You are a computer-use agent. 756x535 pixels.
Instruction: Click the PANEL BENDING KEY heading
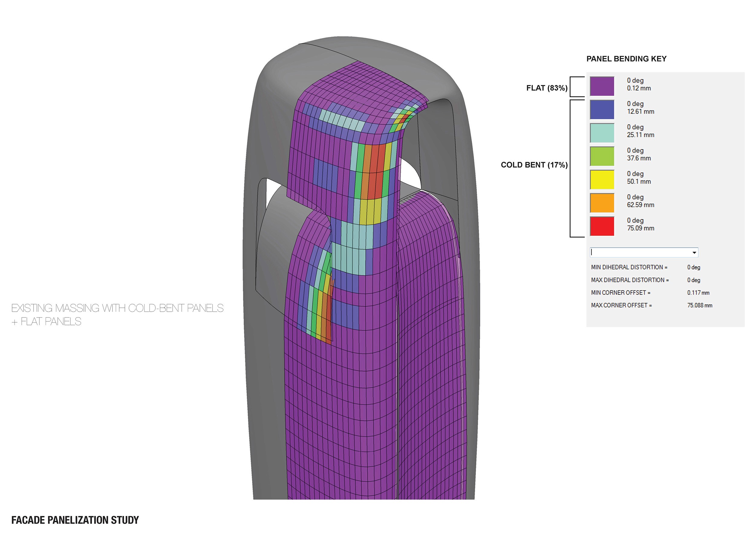point(626,59)
